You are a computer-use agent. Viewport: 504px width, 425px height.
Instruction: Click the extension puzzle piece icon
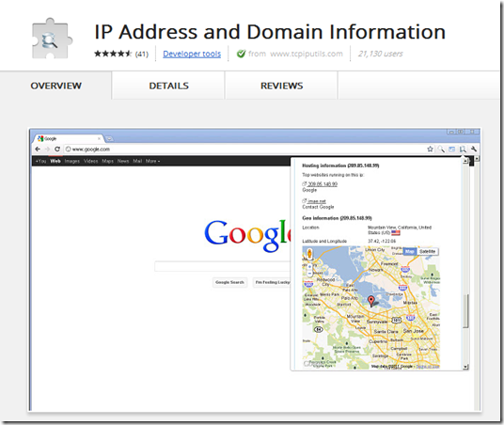(x=52, y=39)
